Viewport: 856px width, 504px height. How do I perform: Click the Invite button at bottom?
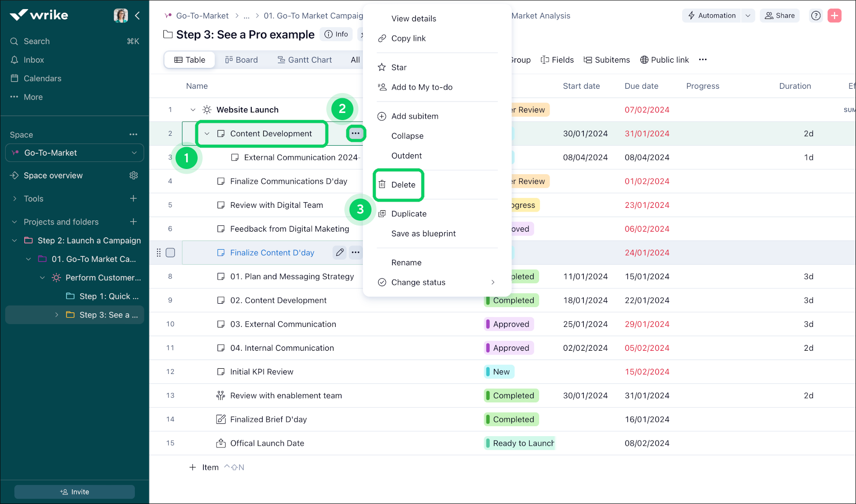point(74,492)
